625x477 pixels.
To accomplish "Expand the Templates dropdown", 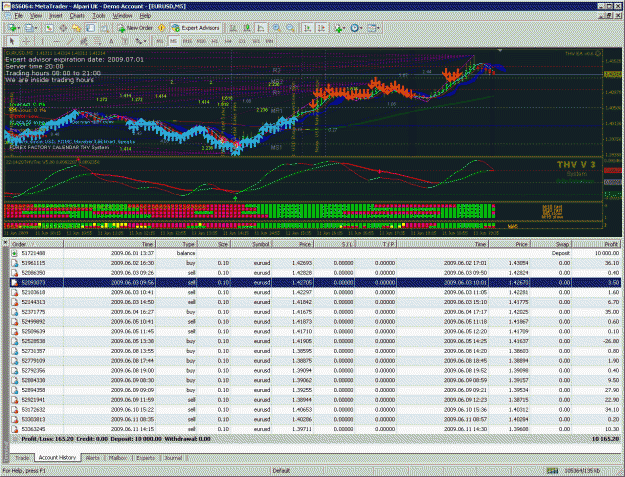I will click(374, 28).
